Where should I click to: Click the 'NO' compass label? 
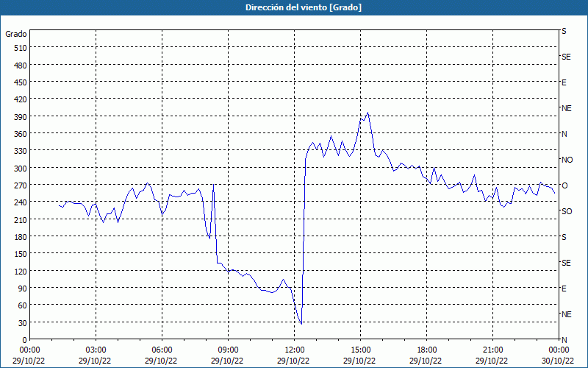pos(567,160)
